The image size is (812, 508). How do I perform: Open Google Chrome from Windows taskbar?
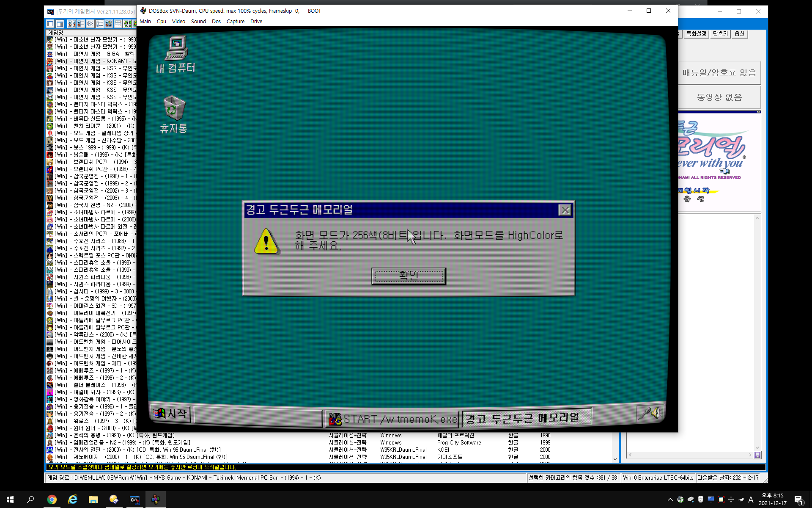(52, 500)
